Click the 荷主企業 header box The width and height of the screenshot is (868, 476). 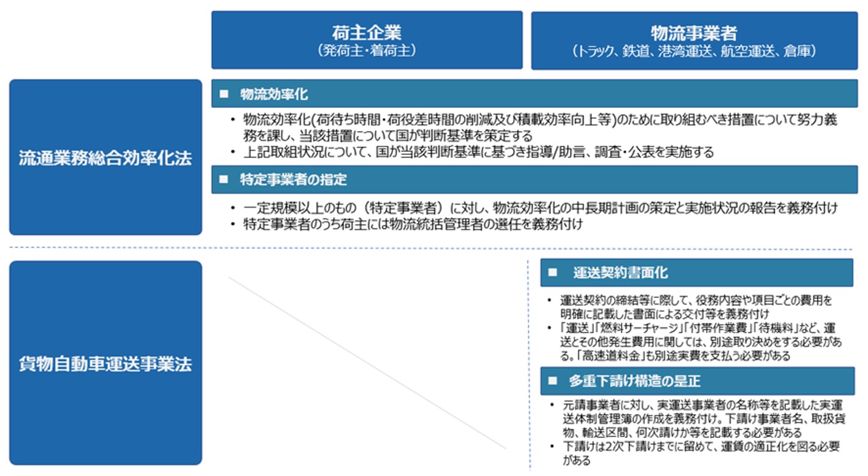[x=367, y=40]
